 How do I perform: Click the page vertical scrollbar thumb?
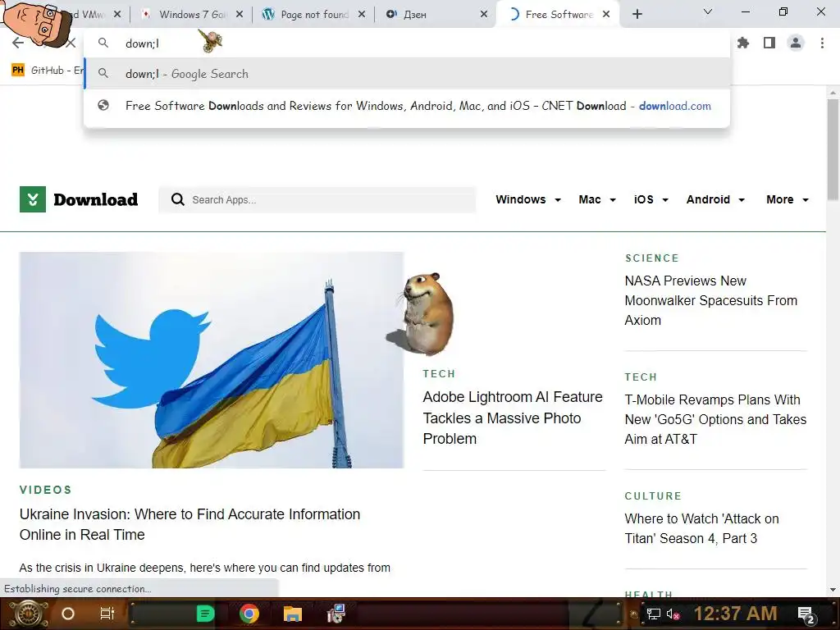(x=833, y=149)
